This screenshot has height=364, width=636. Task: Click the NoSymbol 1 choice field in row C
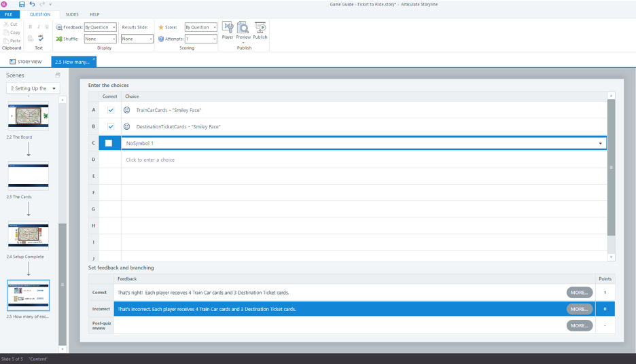tap(364, 143)
